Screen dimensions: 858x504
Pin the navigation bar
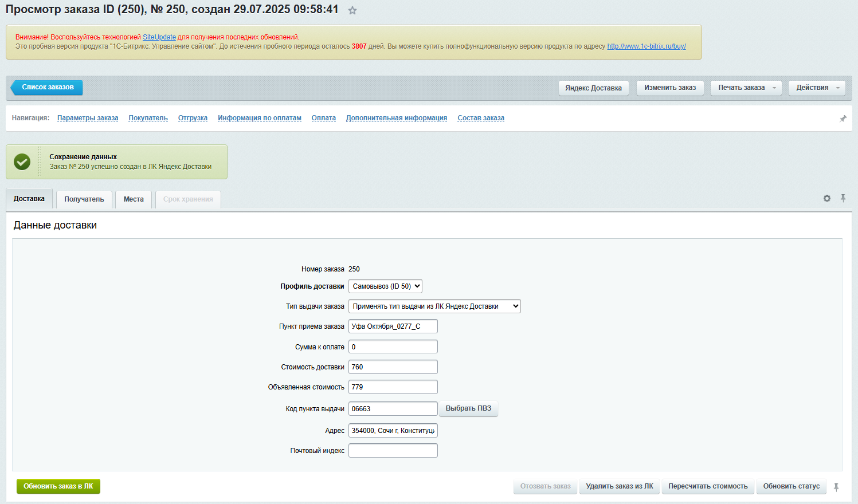tap(843, 119)
